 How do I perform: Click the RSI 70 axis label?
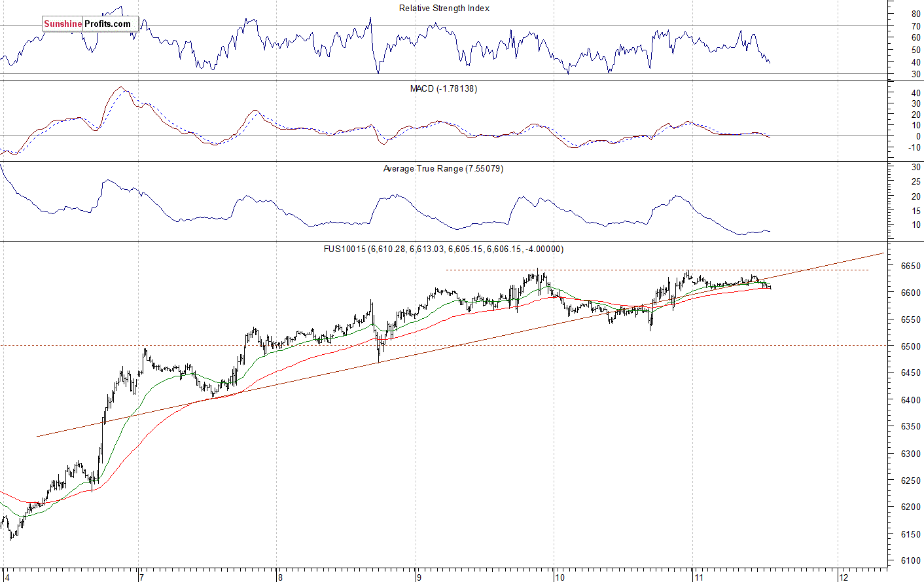click(x=916, y=26)
